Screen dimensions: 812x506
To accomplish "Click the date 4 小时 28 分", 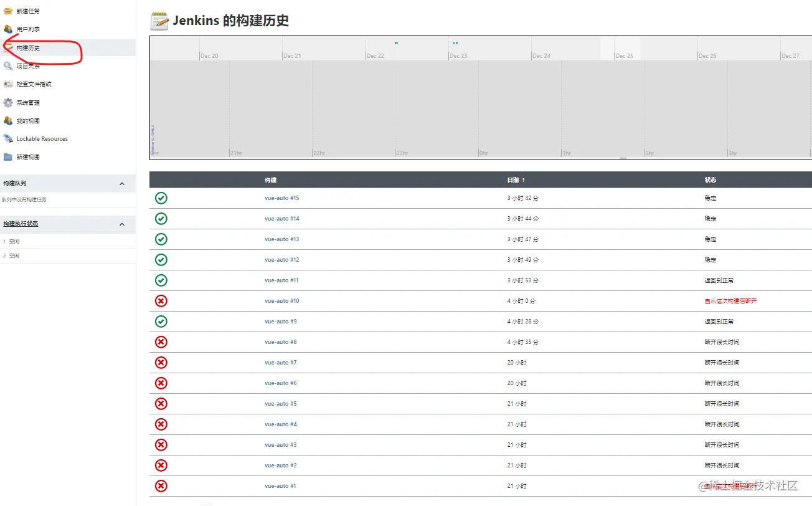I will coord(523,322).
